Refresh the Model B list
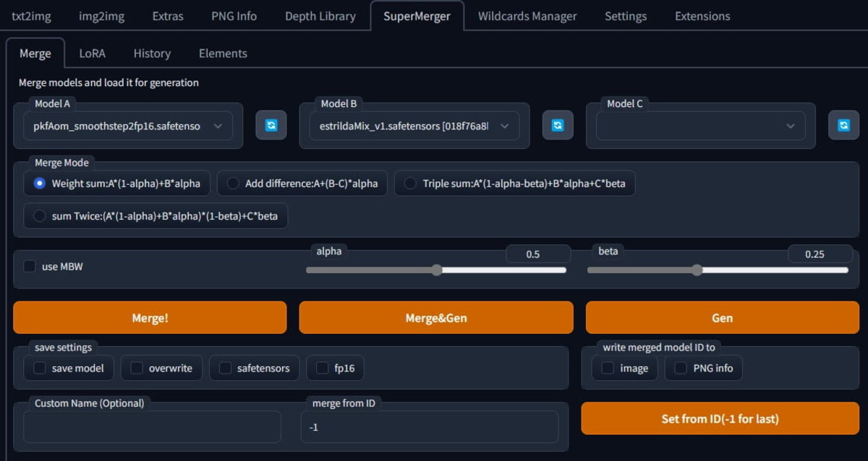868x461 pixels. point(558,126)
